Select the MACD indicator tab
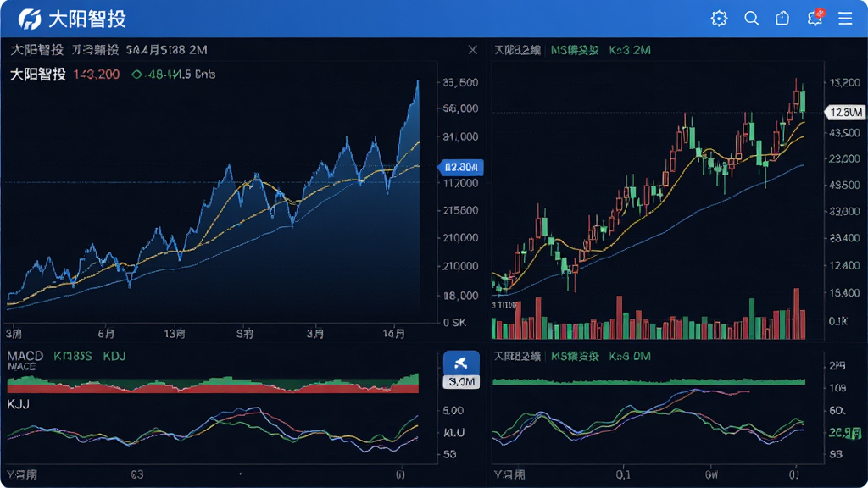 tap(25, 356)
